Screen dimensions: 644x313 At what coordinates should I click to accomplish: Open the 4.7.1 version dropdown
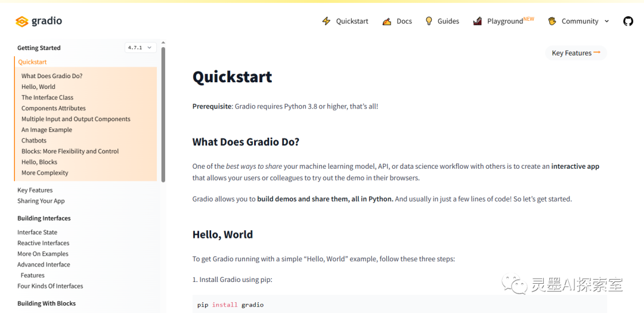(141, 48)
